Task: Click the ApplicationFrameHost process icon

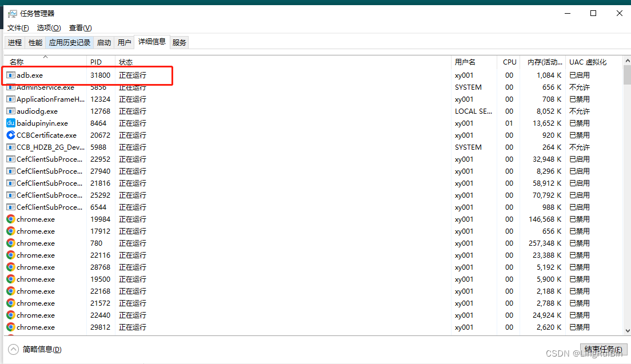Action: pyautogui.click(x=11, y=99)
